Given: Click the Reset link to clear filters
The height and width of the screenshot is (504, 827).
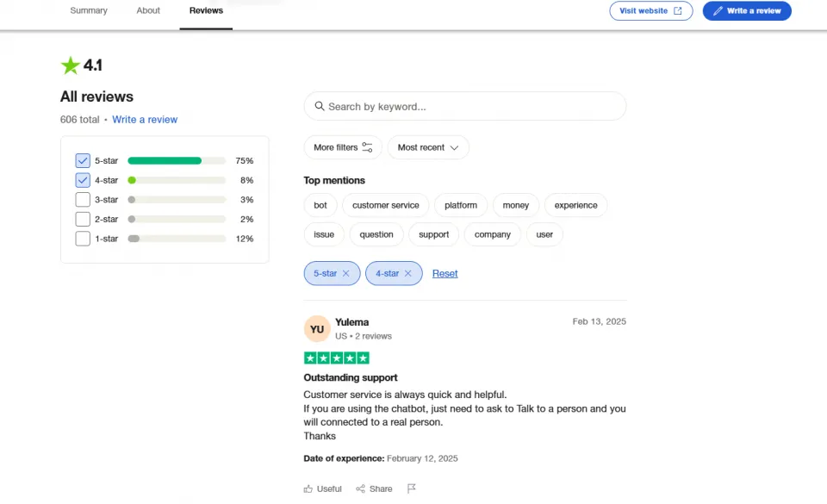Looking at the screenshot, I should click(445, 272).
